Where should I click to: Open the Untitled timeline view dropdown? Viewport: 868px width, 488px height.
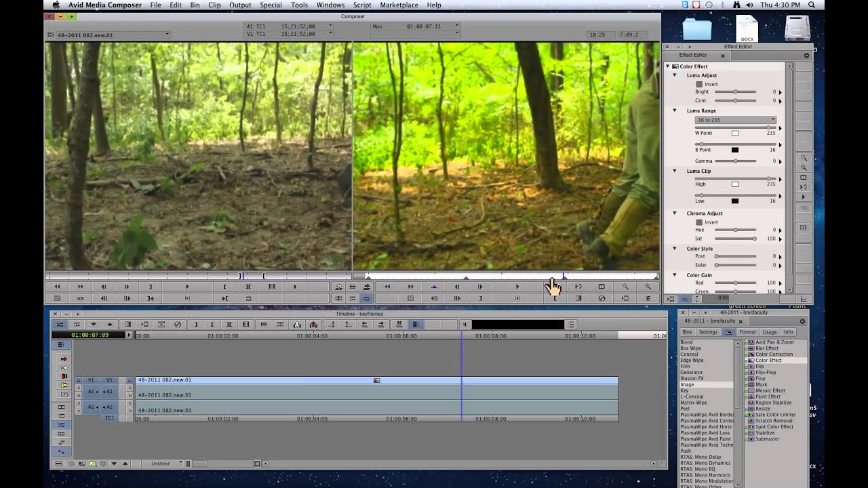pyautogui.click(x=163, y=464)
